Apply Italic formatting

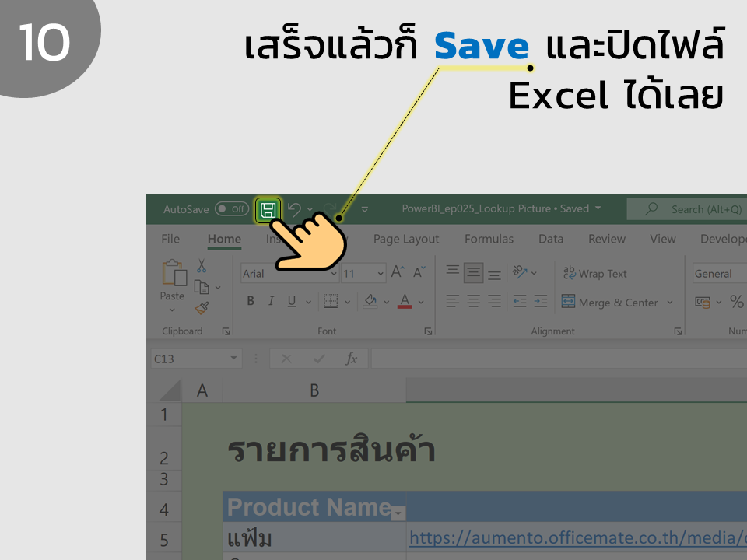(271, 301)
